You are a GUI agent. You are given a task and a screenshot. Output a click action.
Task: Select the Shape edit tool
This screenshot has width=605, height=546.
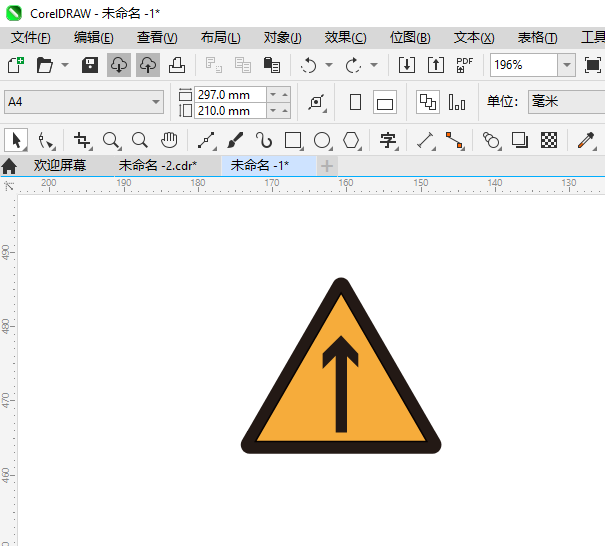pyautogui.click(x=46, y=140)
